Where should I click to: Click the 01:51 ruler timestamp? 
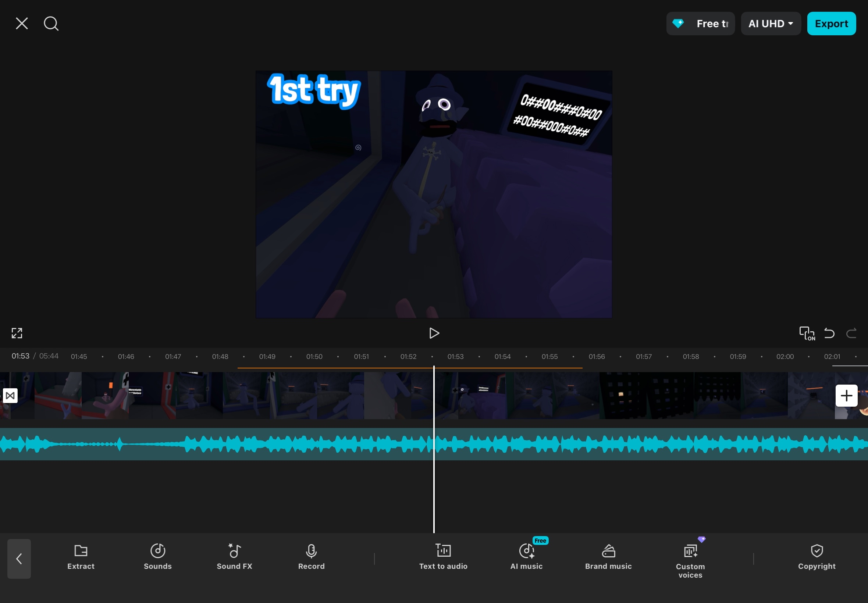click(x=361, y=356)
